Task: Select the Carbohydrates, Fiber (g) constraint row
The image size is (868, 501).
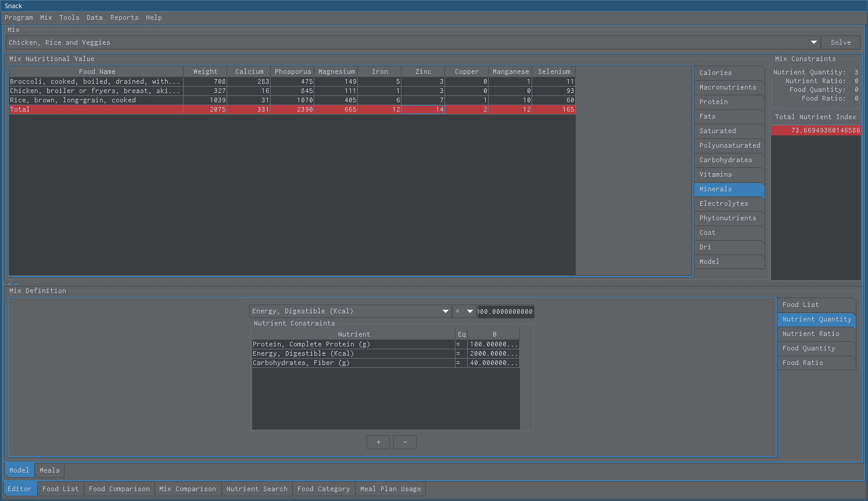Action: [386, 363]
